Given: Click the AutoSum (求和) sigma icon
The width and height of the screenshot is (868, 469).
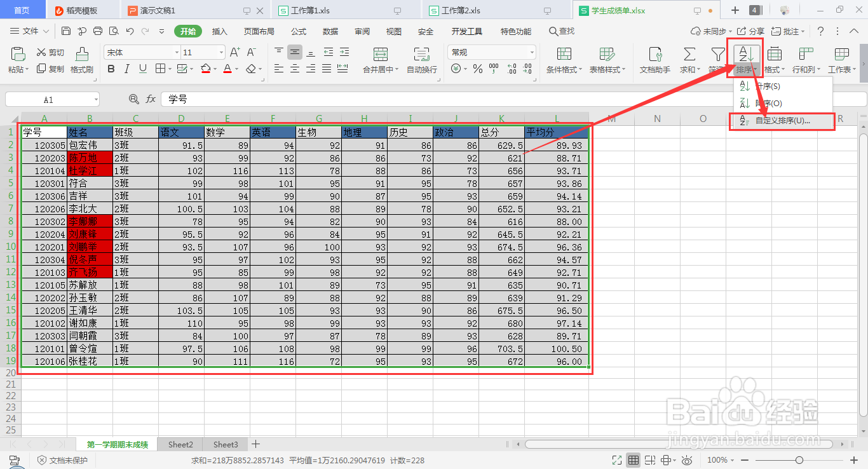Looking at the screenshot, I should (689, 54).
